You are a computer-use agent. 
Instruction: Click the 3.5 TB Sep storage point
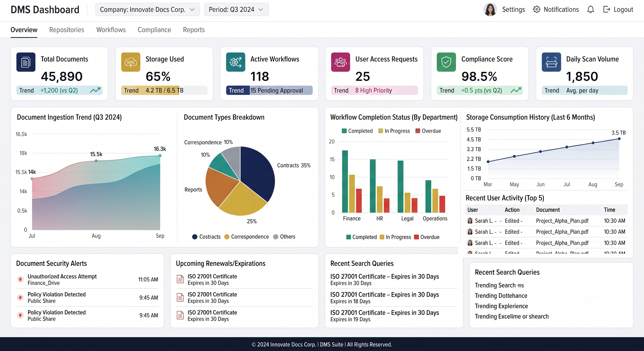pos(619,139)
